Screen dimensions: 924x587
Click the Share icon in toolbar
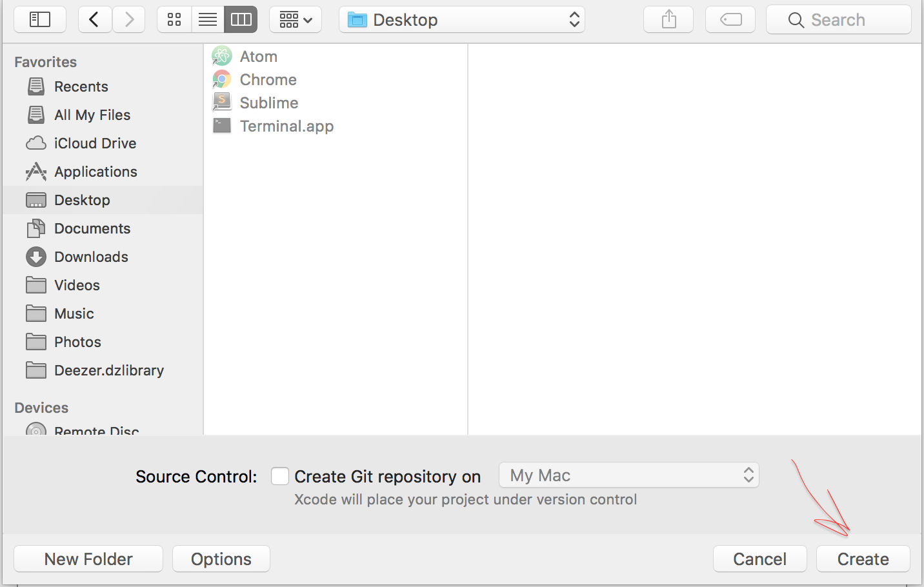click(668, 20)
